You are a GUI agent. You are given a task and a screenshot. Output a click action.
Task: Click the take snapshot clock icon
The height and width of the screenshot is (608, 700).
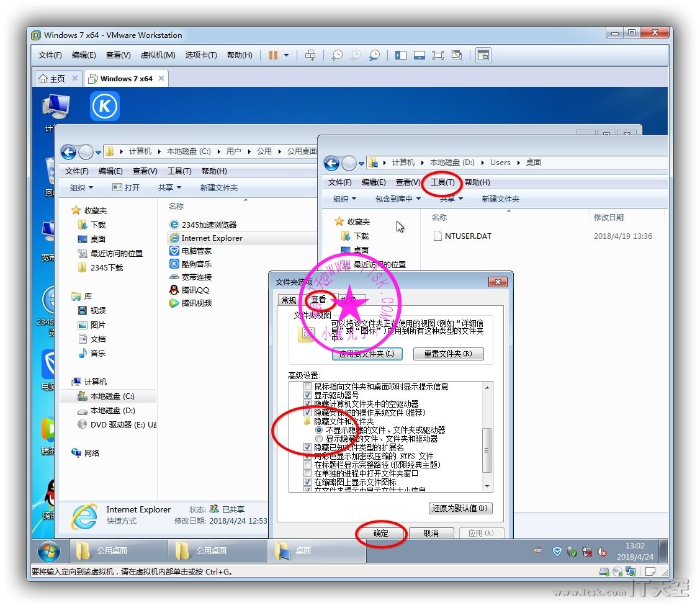pos(336,55)
